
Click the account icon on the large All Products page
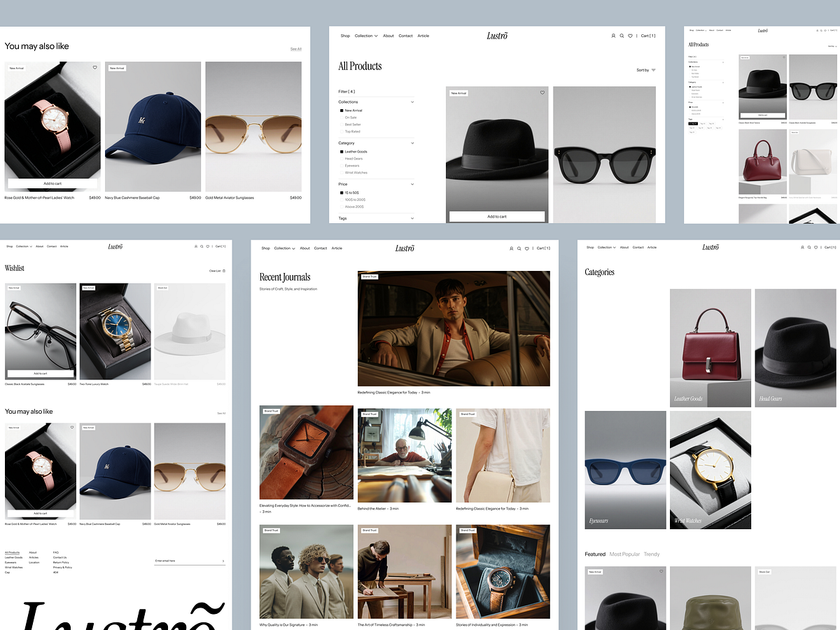[x=613, y=36]
